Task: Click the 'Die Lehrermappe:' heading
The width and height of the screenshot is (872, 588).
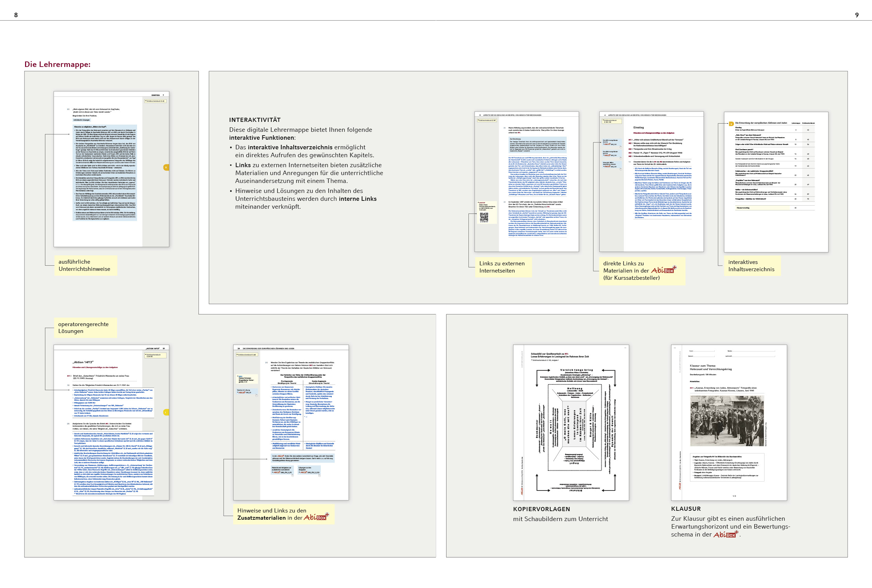Action: (57, 64)
